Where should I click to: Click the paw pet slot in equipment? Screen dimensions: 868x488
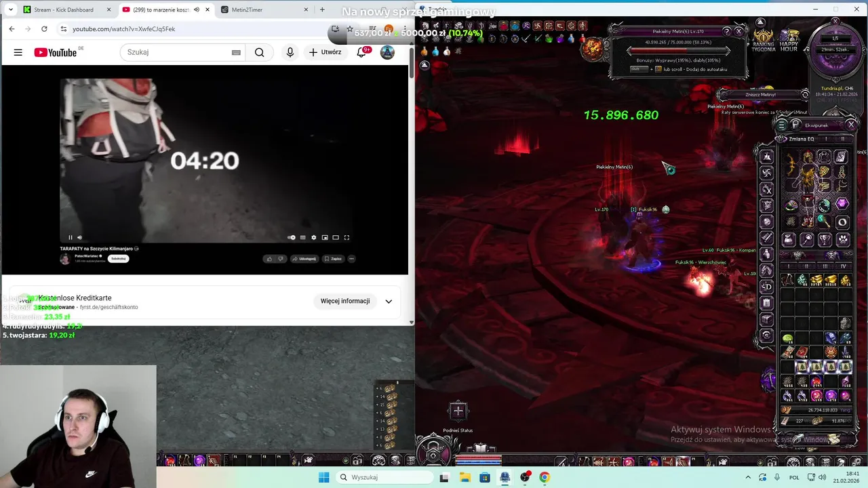[842, 239]
